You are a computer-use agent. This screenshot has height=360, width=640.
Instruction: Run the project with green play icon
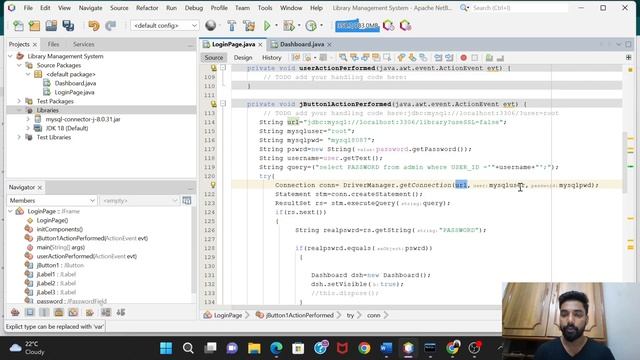tap(267, 26)
